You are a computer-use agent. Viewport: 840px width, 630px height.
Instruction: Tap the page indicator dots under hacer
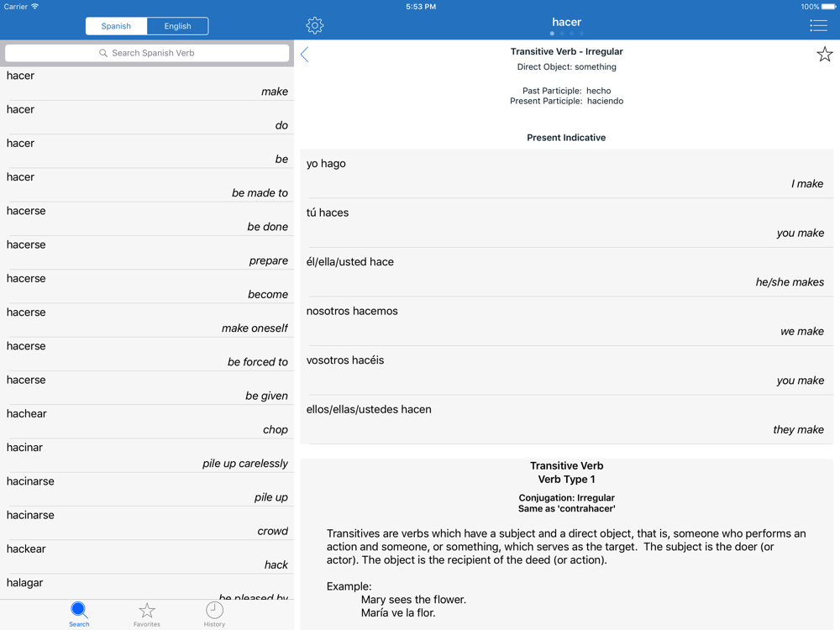[x=567, y=34]
